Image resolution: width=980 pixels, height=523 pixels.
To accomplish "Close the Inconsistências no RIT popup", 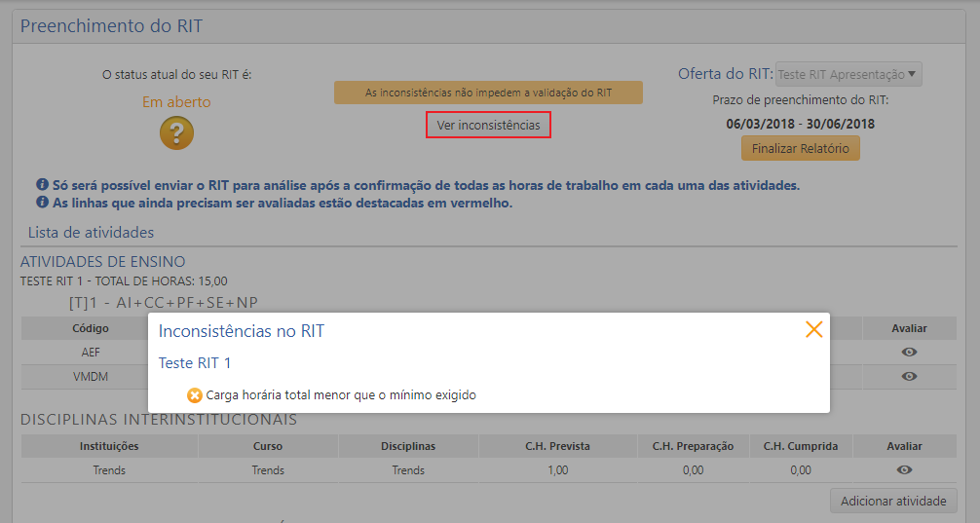I will [x=813, y=330].
